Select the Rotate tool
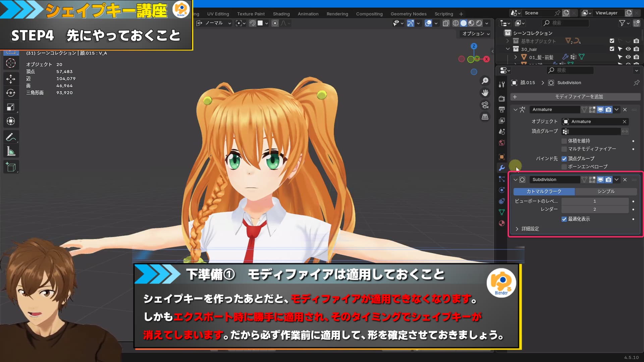The width and height of the screenshot is (644, 362). click(x=11, y=93)
